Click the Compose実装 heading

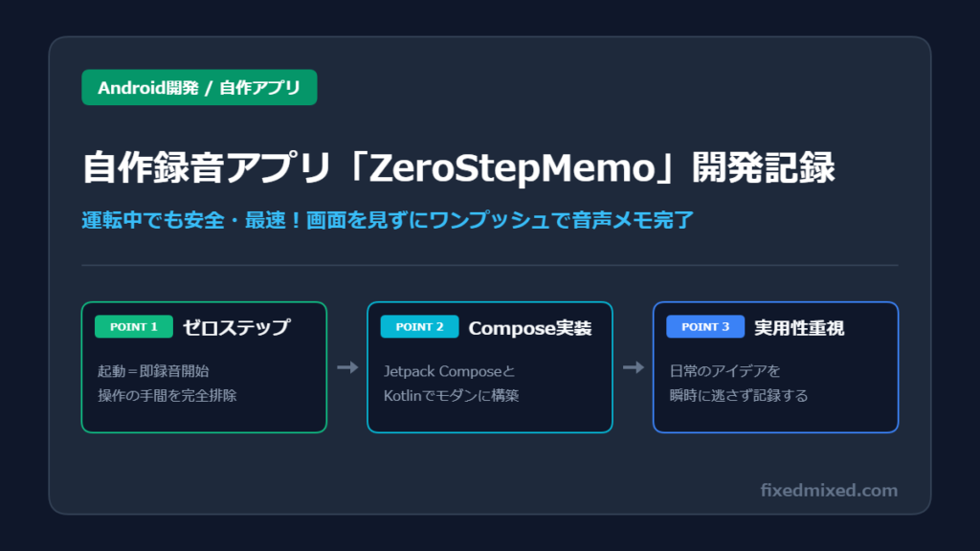(530, 328)
